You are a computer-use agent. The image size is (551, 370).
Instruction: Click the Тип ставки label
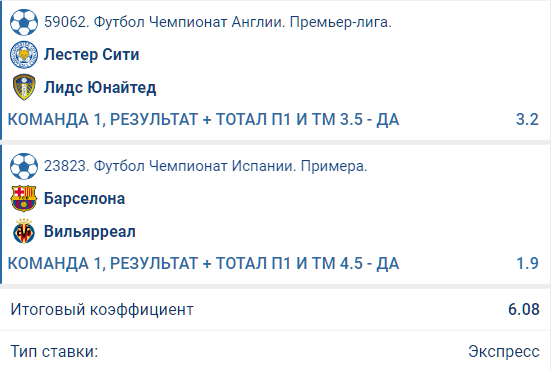coord(54,351)
